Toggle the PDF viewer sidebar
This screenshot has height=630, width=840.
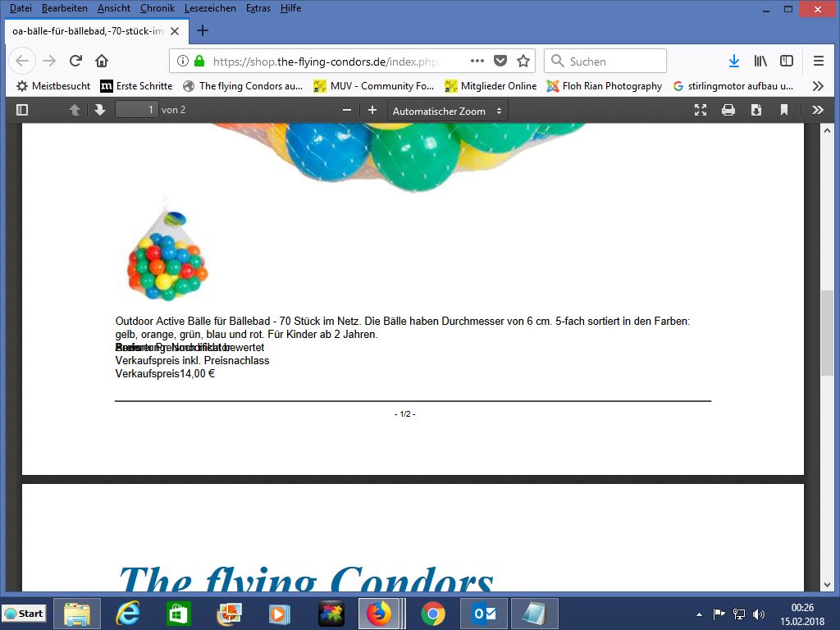tap(22, 110)
